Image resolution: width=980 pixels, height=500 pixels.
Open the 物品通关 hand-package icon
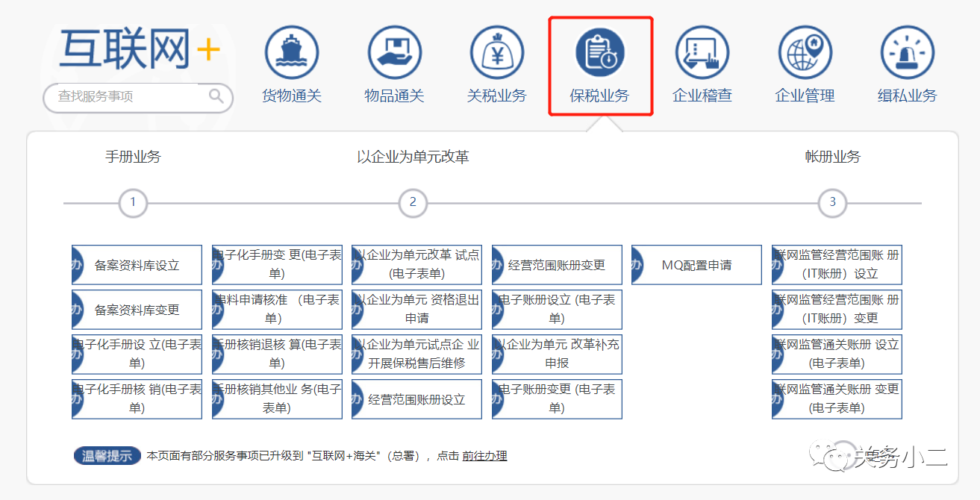[x=394, y=54]
